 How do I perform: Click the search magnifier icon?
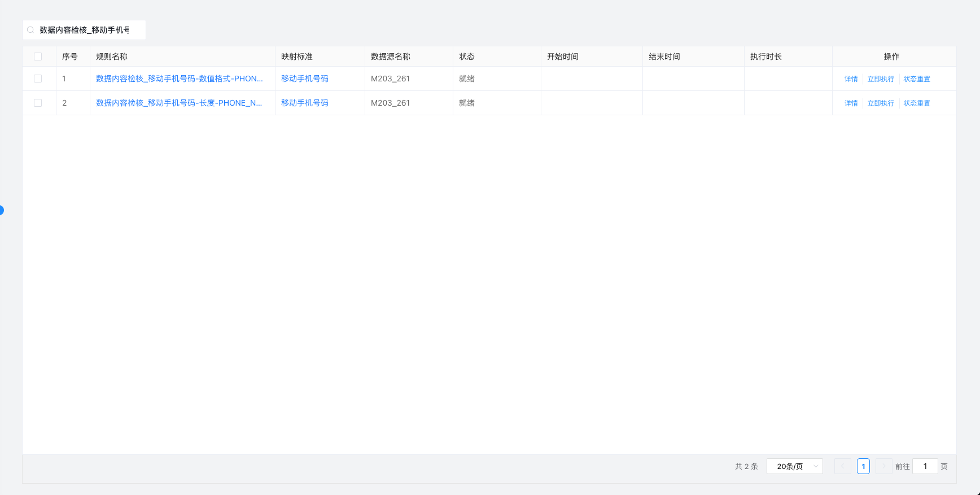tap(30, 30)
